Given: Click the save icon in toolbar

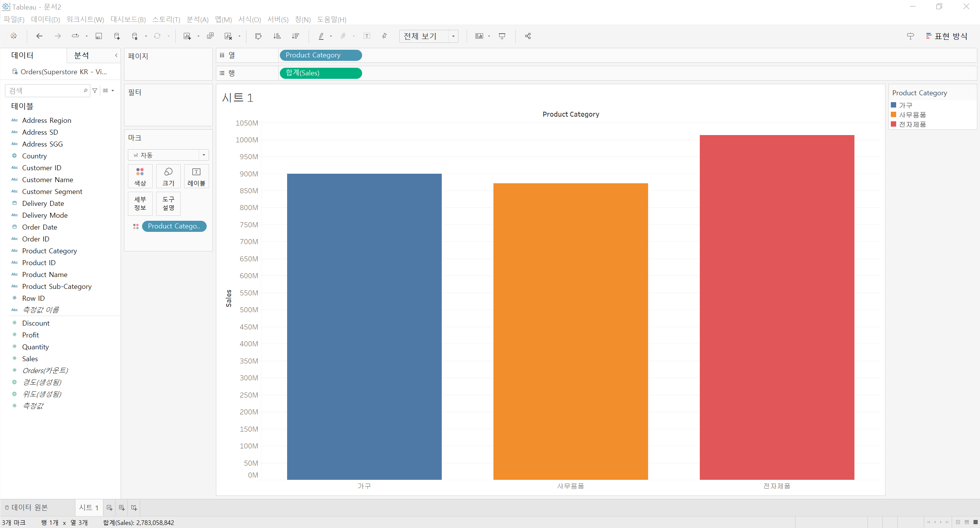Looking at the screenshot, I should point(98,36).
